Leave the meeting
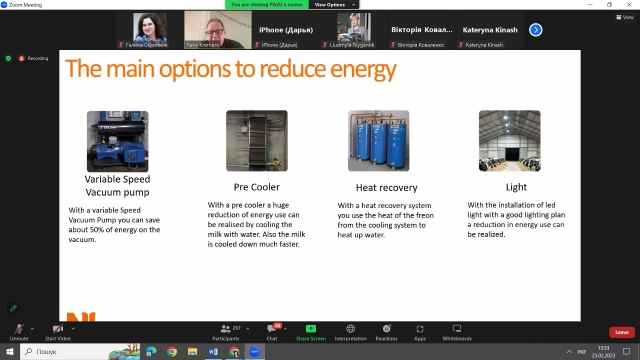Viewport: 640px width, 360px height. pos(622,332)
